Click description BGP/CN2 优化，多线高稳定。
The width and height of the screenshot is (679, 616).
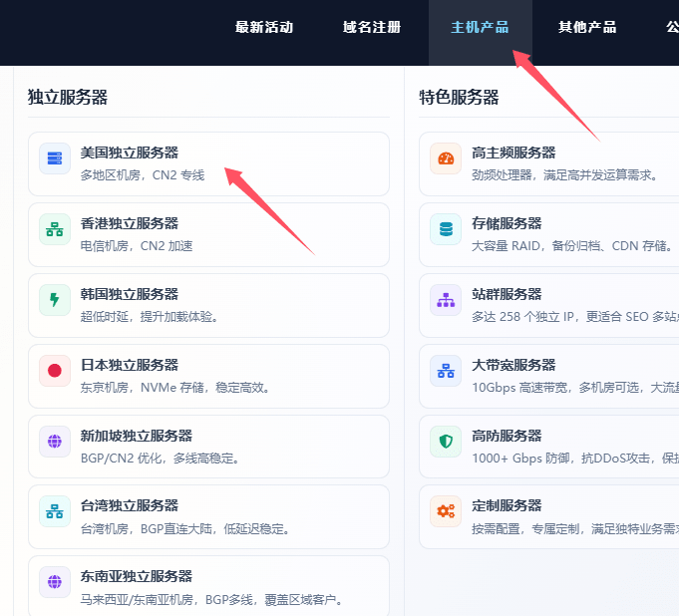[x=160, y=458]
